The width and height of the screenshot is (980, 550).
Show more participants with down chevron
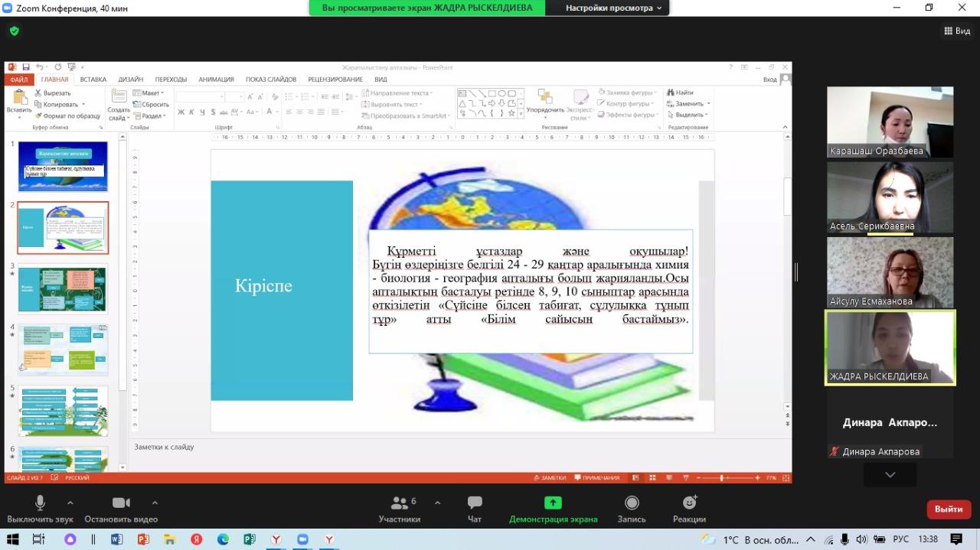pyautogui.click(x=890, y=475)
